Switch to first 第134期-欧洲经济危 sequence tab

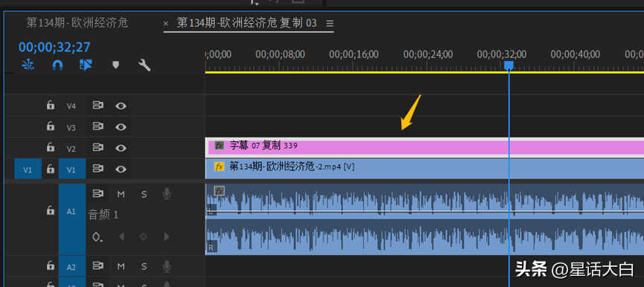[77, 23]
